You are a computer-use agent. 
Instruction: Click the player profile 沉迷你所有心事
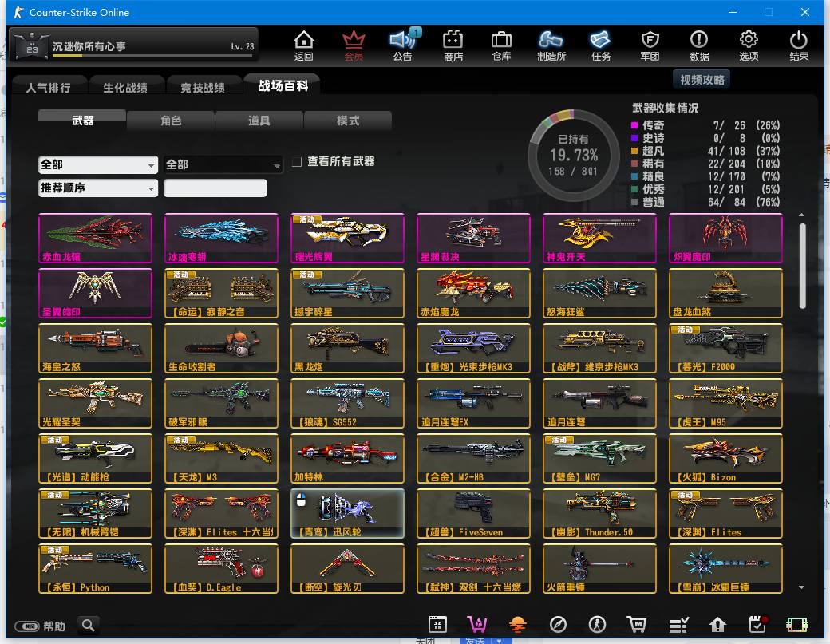coord(133,46)
